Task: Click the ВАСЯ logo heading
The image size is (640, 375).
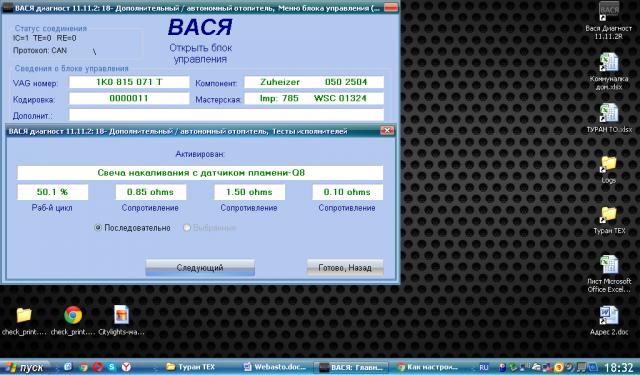Action: (200, 27)
